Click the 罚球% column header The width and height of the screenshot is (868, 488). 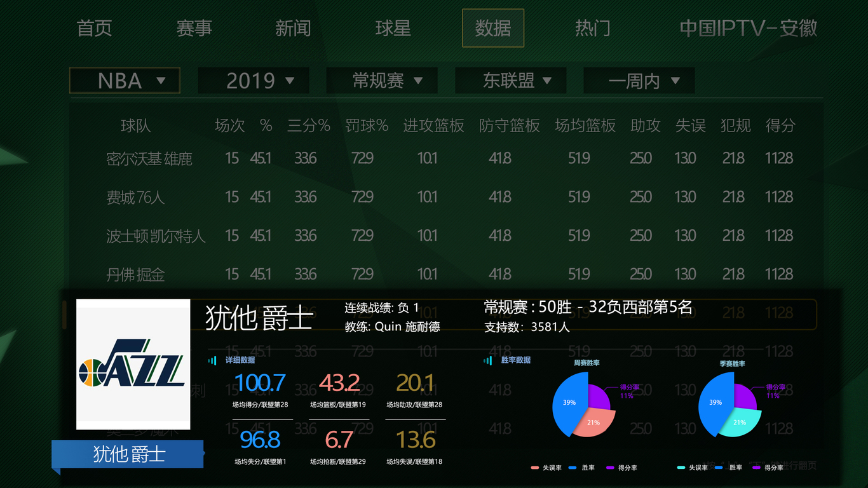tap(367, 126)
